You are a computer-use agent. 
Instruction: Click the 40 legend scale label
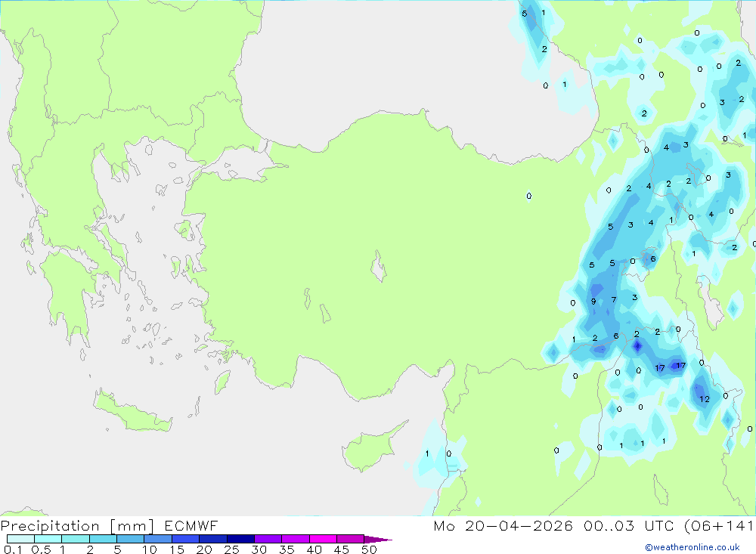[314, 549]
